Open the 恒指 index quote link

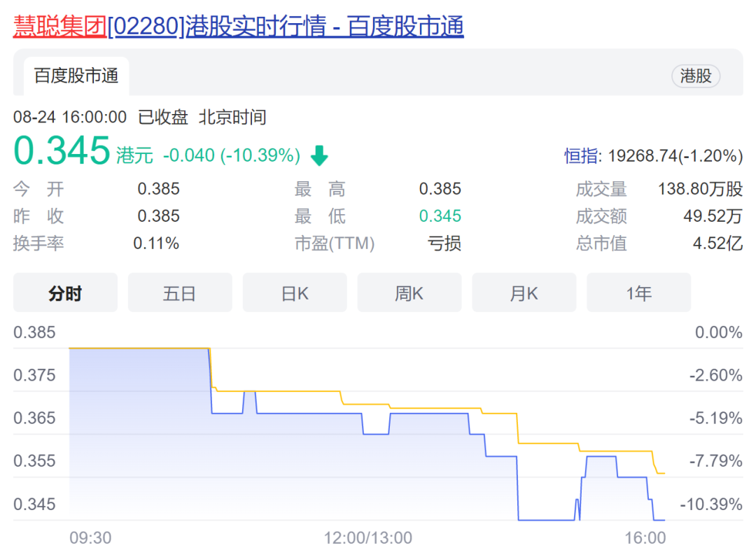click(582, 156)
